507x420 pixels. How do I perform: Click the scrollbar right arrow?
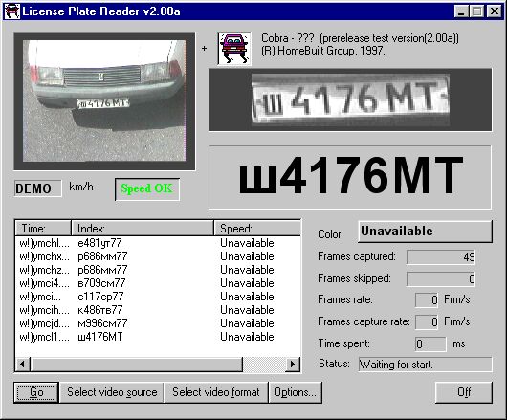tap(293, 365)
